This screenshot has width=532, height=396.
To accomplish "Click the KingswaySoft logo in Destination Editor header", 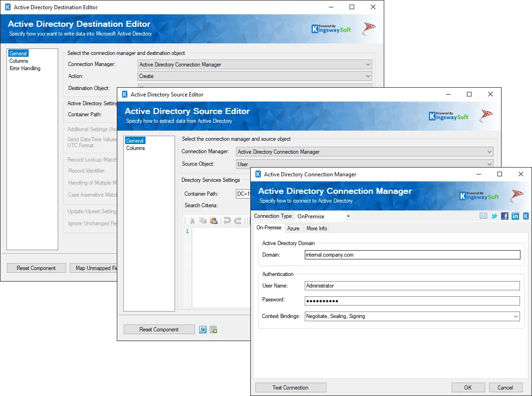I will point(331,29).
